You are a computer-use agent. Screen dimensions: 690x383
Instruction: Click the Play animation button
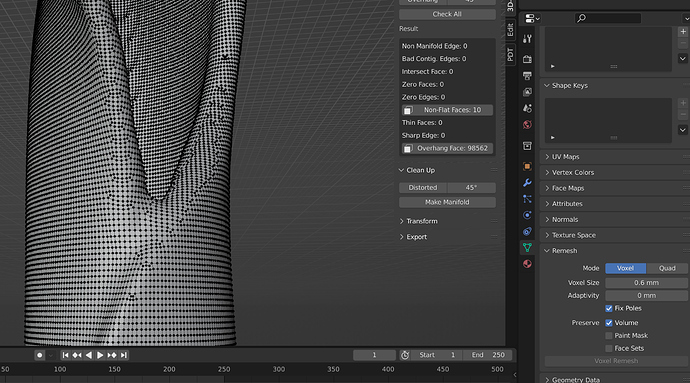pos(100,355)
